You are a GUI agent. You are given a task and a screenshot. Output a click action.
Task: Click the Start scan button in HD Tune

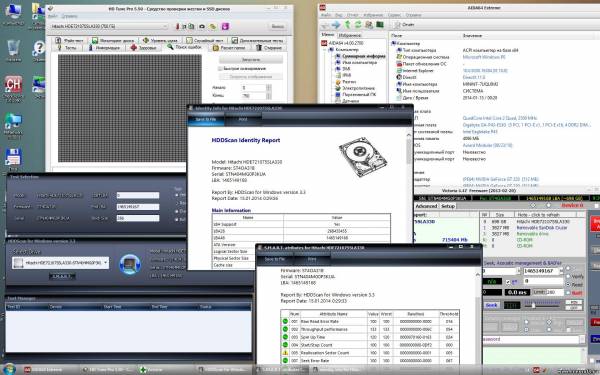pyautogui.click(x=251, y=60)
